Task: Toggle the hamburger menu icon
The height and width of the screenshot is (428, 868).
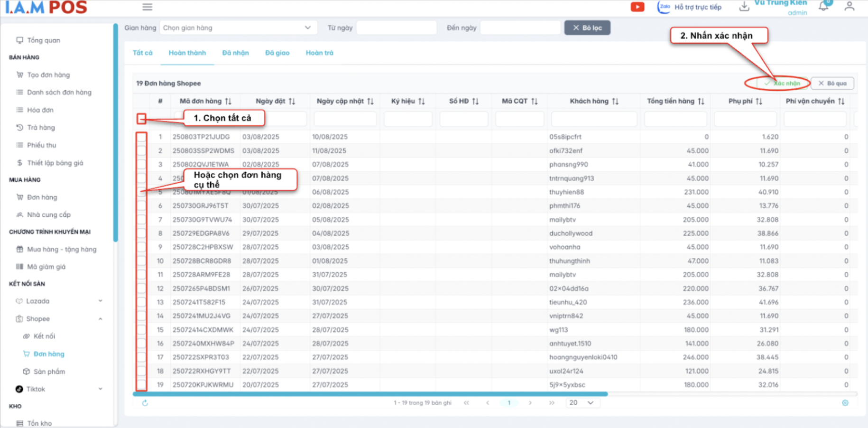Action: click(148, 7)
